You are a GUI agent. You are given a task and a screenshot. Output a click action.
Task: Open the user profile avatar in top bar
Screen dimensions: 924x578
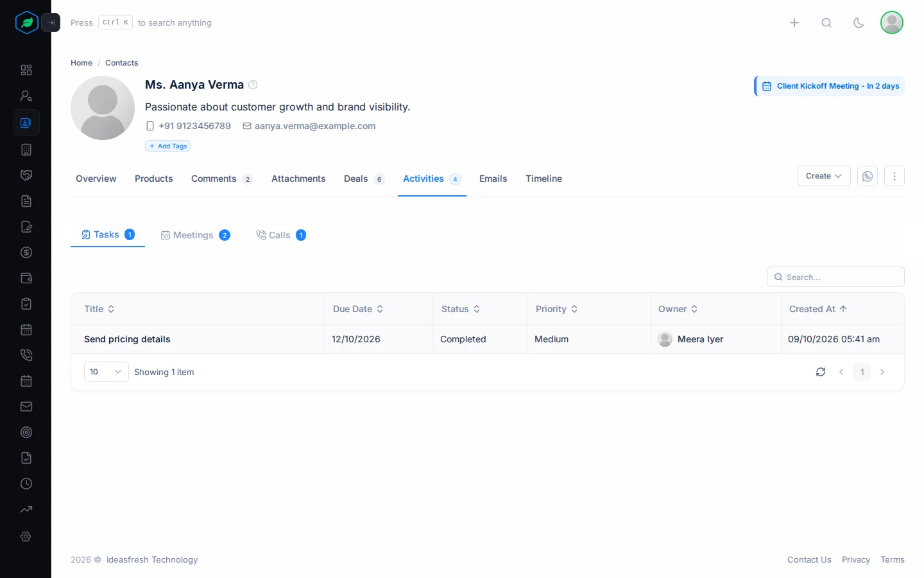(x=892, y=22)
